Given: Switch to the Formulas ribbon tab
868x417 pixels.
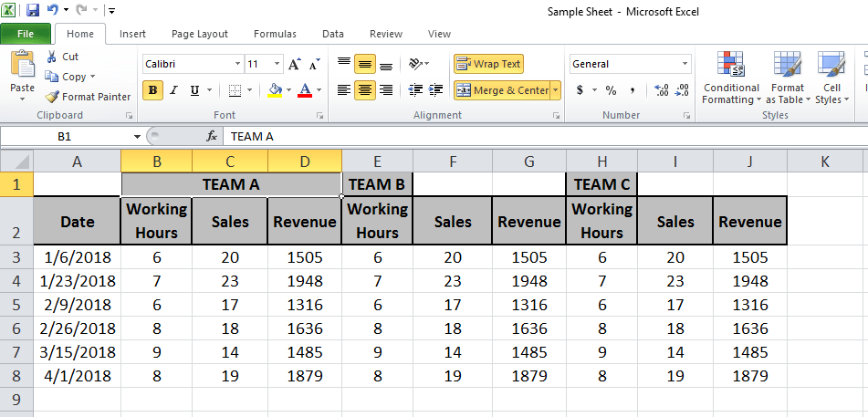Looking at the screenshot, I should [275, 34].
